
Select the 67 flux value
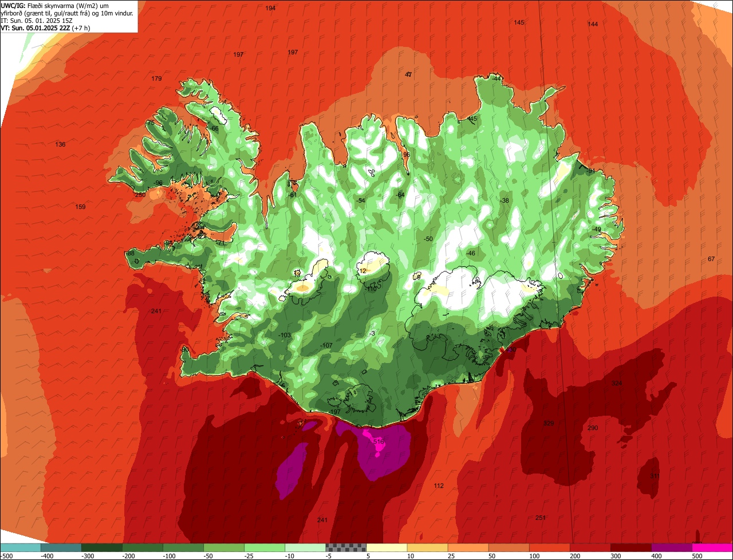click(x=711, y=259)
